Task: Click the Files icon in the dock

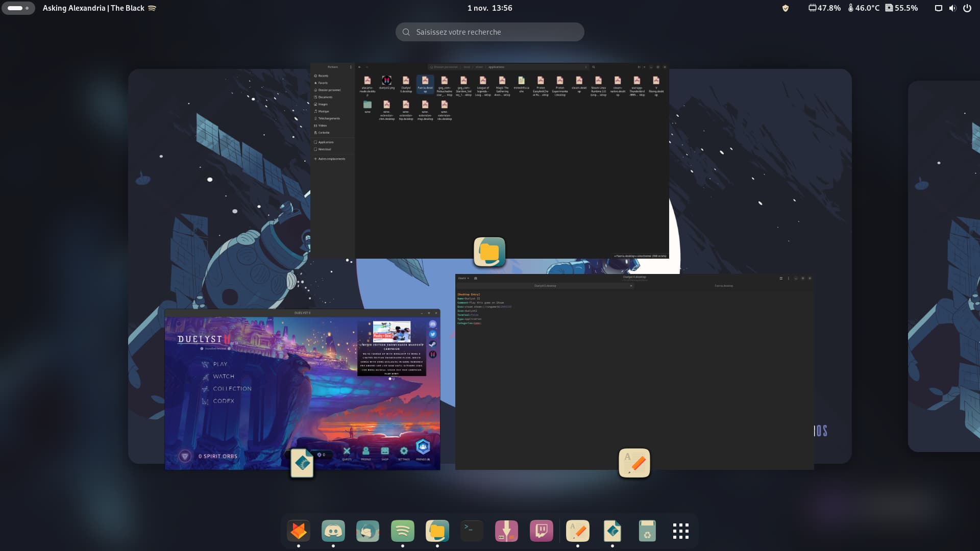Action: (x=437, y=531)
